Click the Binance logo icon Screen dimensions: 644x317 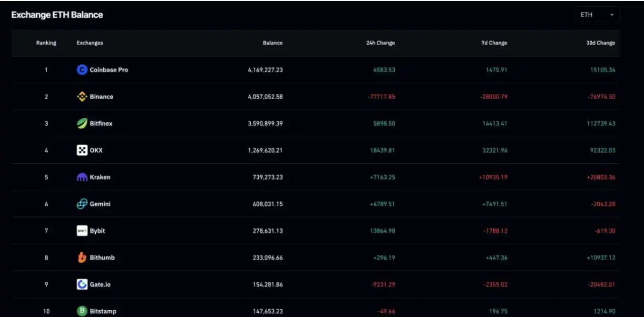(82, 97)
